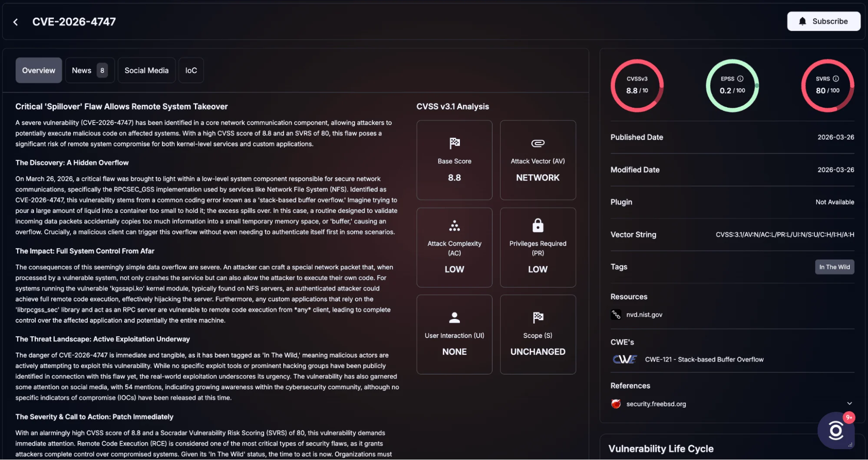This screenshot has height=460, width=868.
Task: Open the Social Media tab
Action: pos(146,70)
